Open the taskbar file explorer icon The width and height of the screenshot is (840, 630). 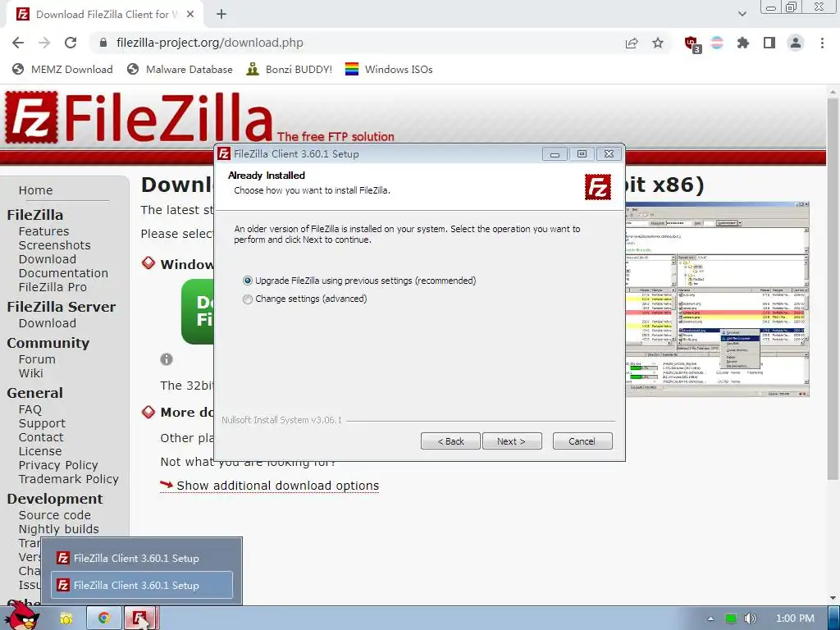tap(66, 619)
